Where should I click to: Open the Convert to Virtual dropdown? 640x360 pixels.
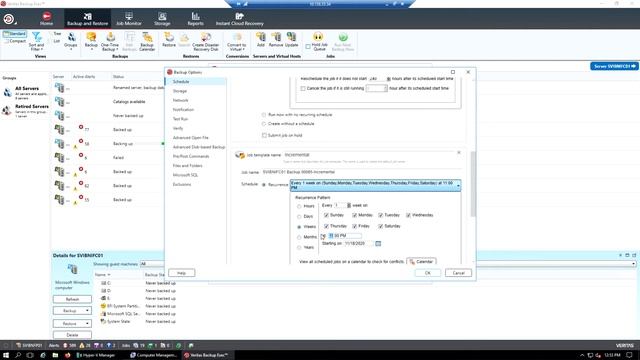click(x=237, y=42)
